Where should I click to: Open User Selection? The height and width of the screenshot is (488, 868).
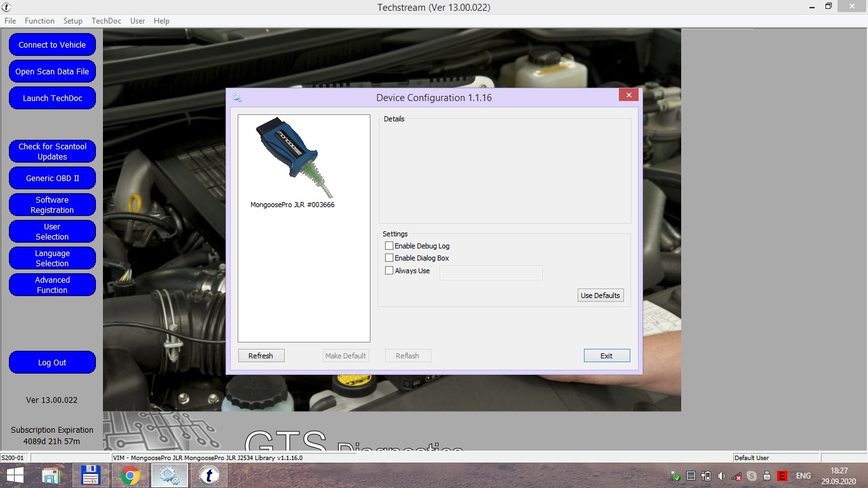[x=52, y=232]
